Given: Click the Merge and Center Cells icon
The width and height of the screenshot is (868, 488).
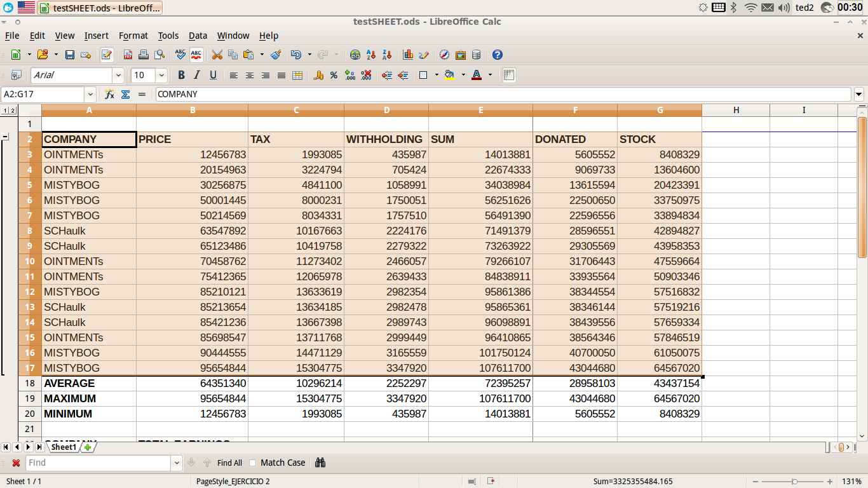Looking at the screenshot, I should pos(297,76).
